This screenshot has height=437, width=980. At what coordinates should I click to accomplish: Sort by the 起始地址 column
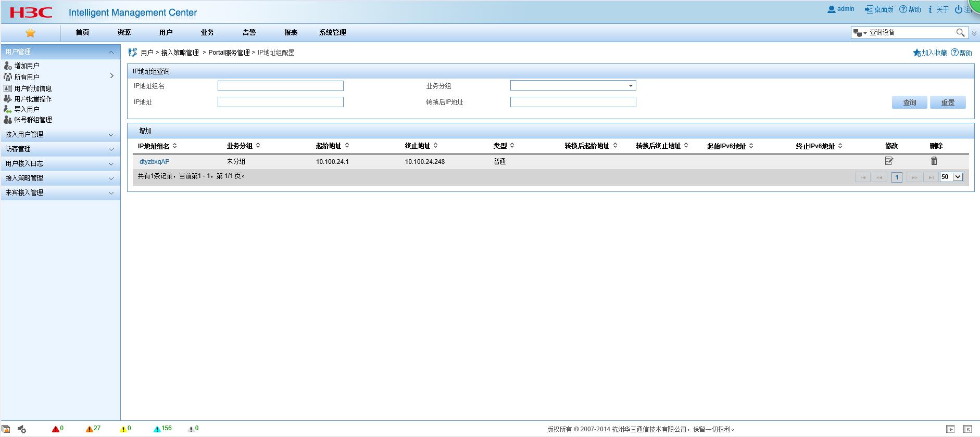tap(332, 146)
